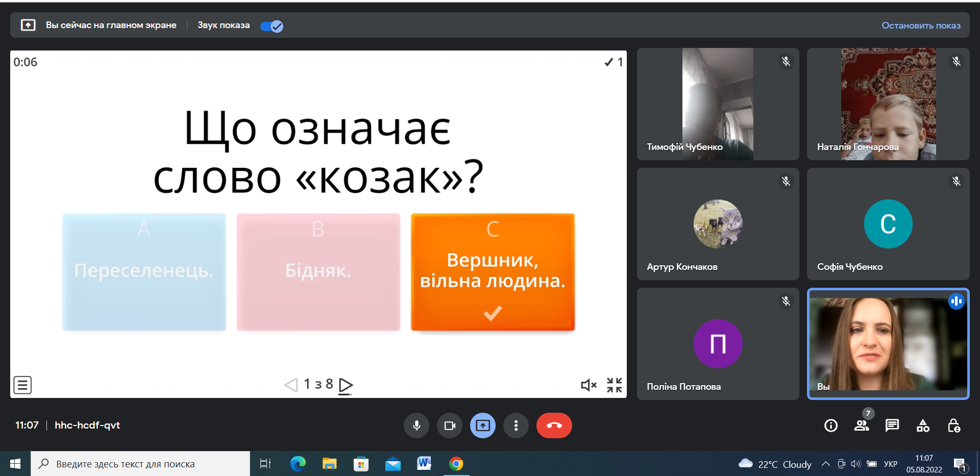Mute your microphone in the call bar
The width and height of the screenshot is (980, 476).
tap(416, 425)
